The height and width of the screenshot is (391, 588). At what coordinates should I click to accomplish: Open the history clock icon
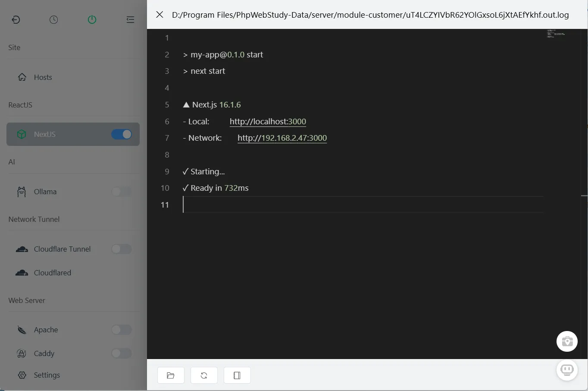53,20
